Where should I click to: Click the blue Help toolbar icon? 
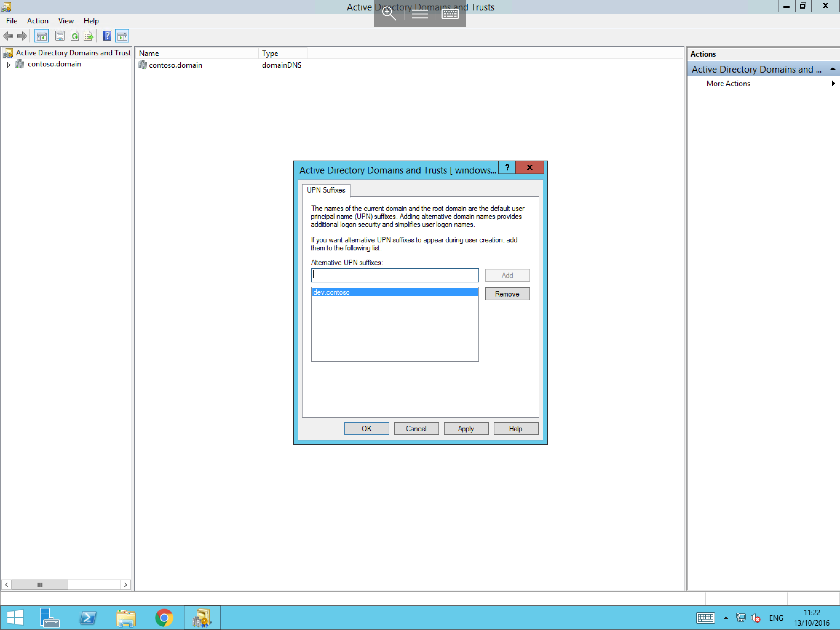(x=107, y=36)
